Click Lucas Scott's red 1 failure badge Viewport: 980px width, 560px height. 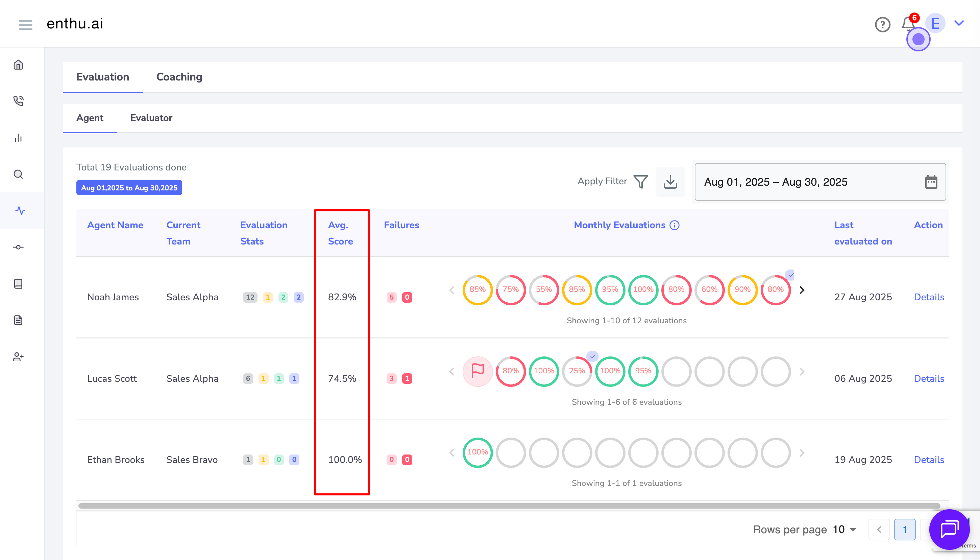pyautogui.click(x=407, y=378)
